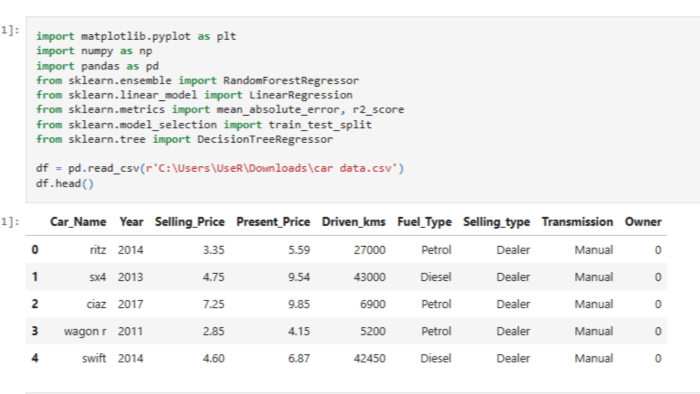Click the Year column header
This screenshot has width=700, height=394.
point(131,222)
